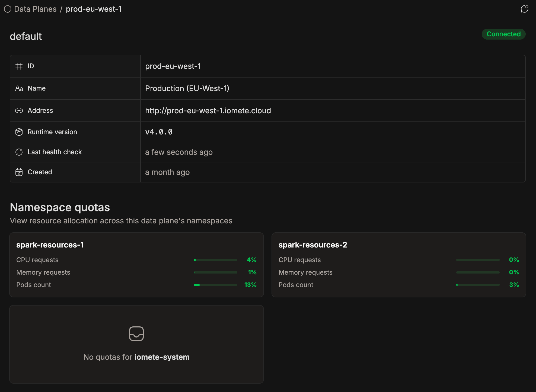Open address http://prod-eu-west-1.iomete.cloud
The height and width of the screenshot is (392, 536).
(x=208, y=111)
